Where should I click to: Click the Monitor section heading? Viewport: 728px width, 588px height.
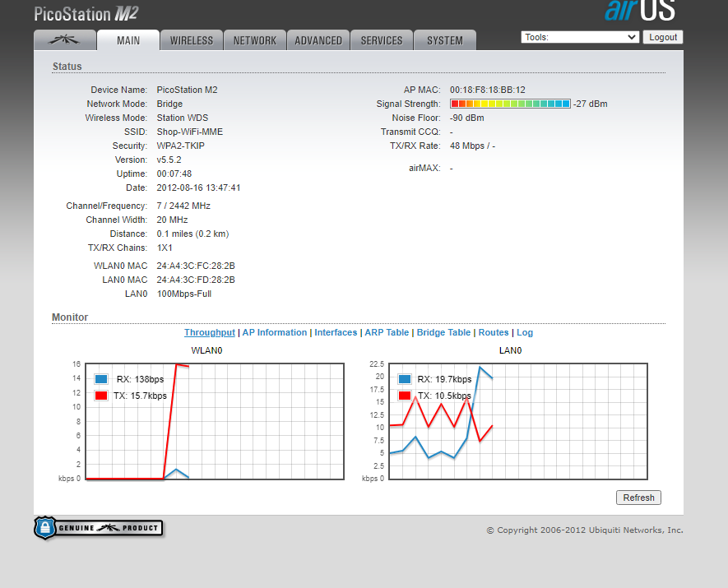pyautogui.click(x=70, y=317)
